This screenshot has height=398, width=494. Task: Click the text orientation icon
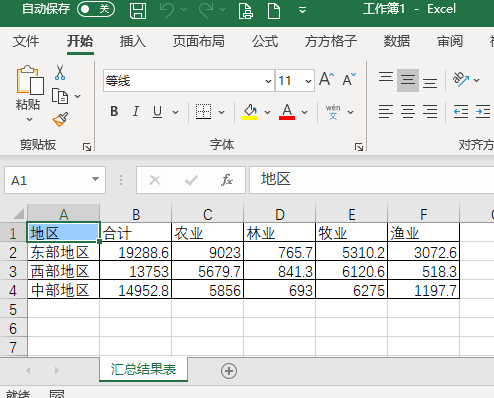click(461, 79)
